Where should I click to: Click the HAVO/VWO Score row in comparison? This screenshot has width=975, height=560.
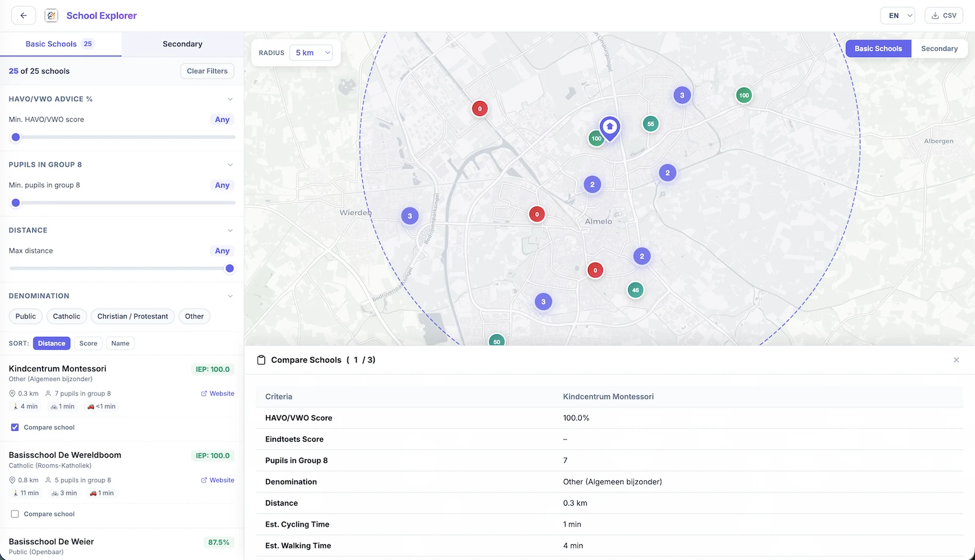[609, 418]
